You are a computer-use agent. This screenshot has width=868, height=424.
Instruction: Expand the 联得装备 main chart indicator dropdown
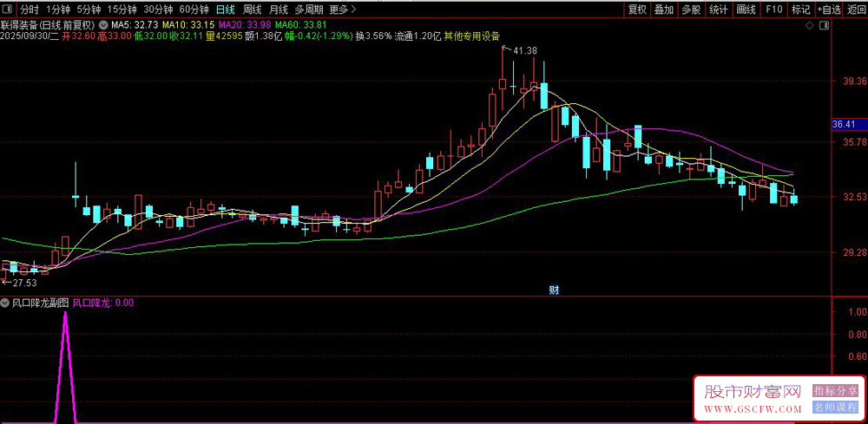coord(103,25)
